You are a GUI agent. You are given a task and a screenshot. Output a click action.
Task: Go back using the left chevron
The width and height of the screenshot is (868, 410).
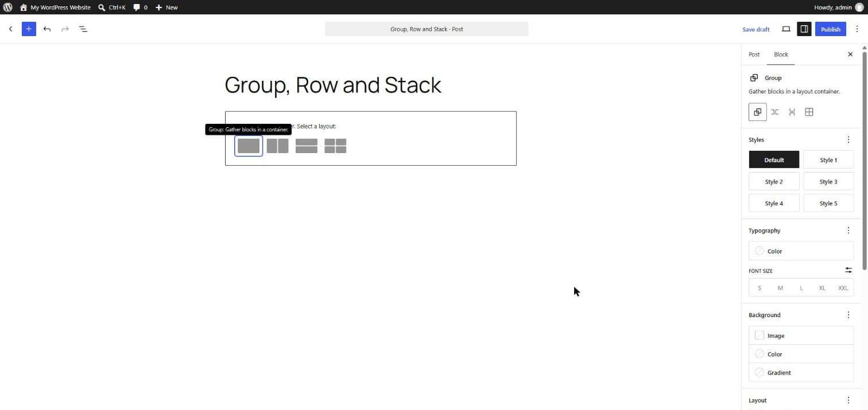coord(10,29)
